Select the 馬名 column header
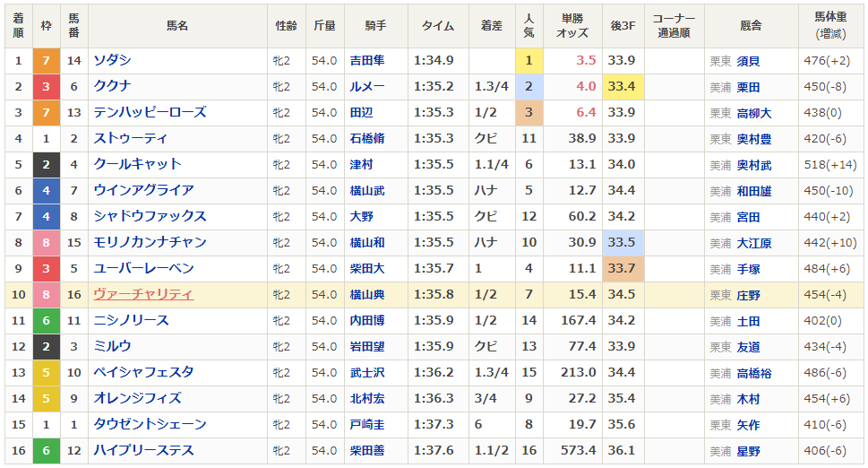This screenshot has height=468, width=868. [x=177, y=25]
